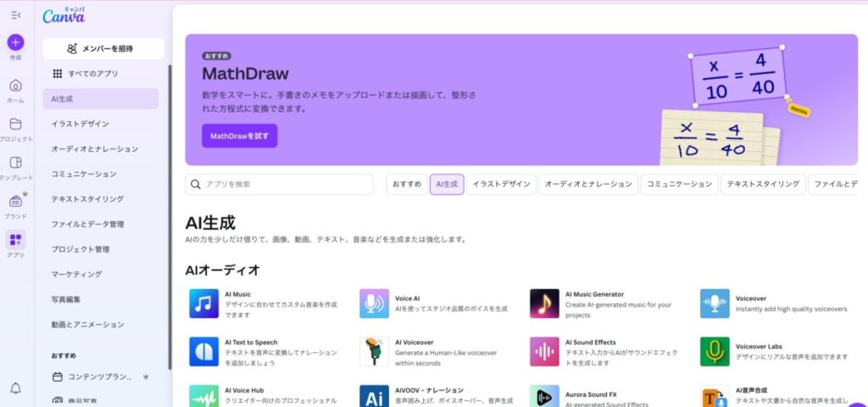Image resolution: width=868 pixels, height=407 pixels.
Task: Open the Aurora Sound FX icon
Action: [544, 397]
